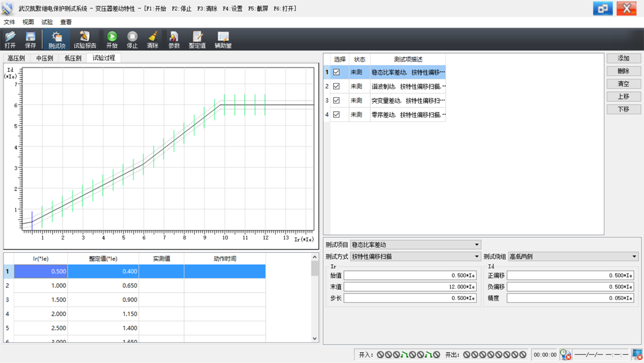Click the Ir 末值 input field

pyautogui.click(x=410, y=287)
